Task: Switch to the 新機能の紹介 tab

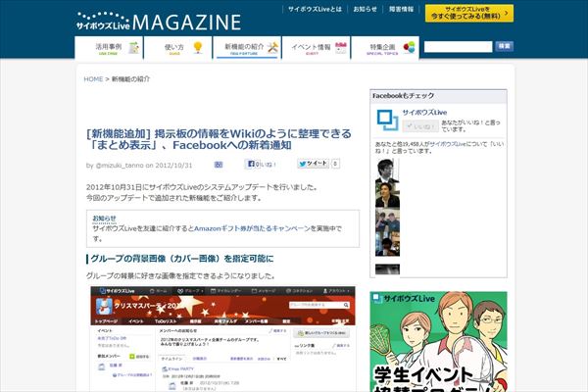Action: [247, 48]
